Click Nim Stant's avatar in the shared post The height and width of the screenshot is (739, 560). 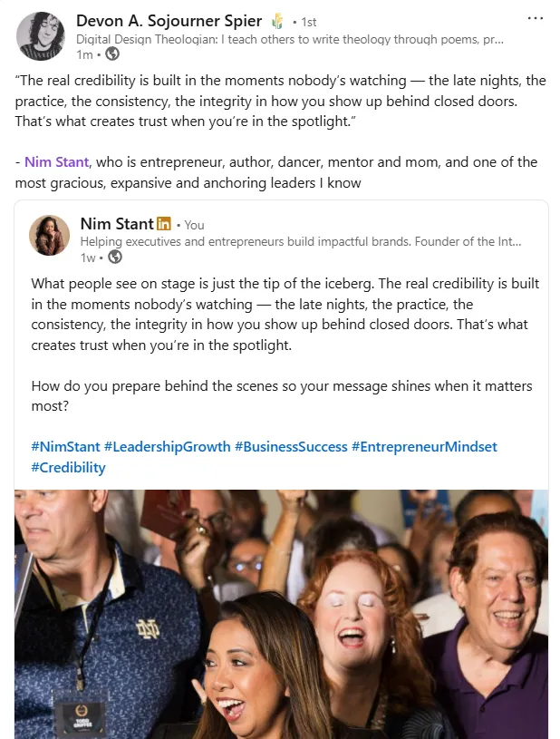(x=50, y=235)
